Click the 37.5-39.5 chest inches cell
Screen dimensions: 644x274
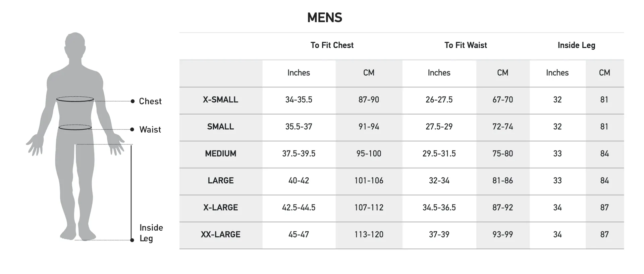(299, 153)
